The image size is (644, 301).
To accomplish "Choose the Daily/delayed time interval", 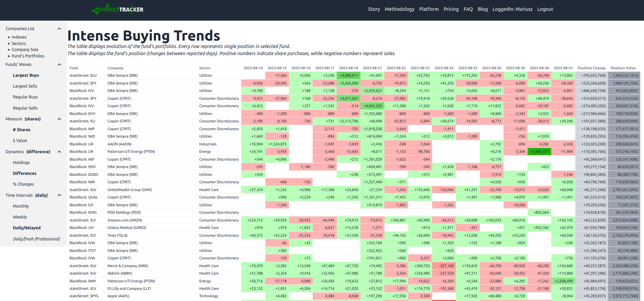I will point(27,228).
